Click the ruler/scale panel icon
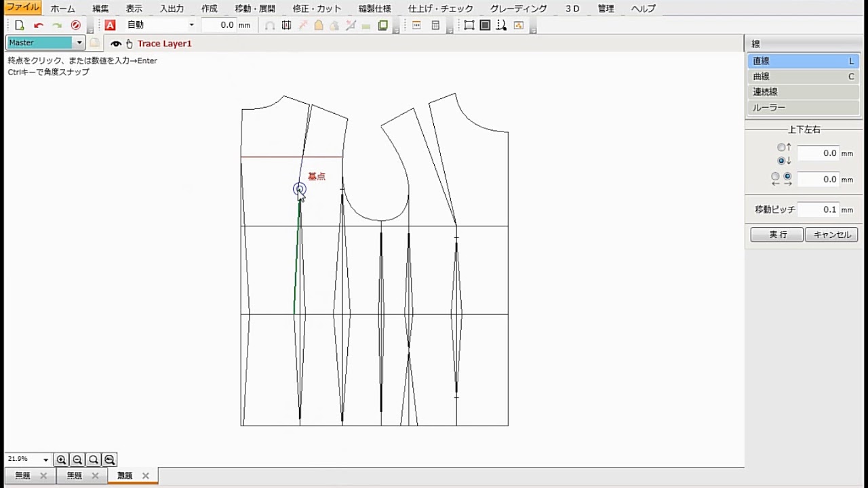The height and width of the screenshot is (488, 868). [x=416, y=26]
